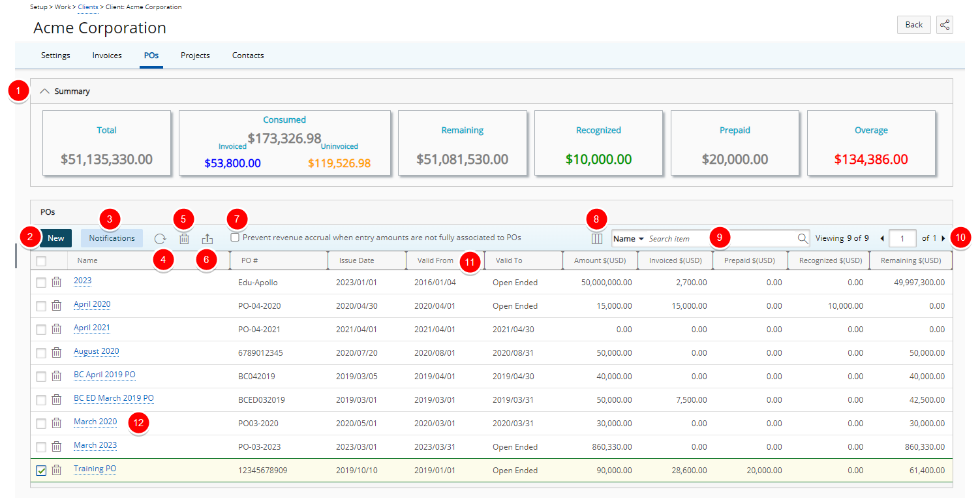
Task: Check the April 2021 row checkbox
Action: coord(41,330)
